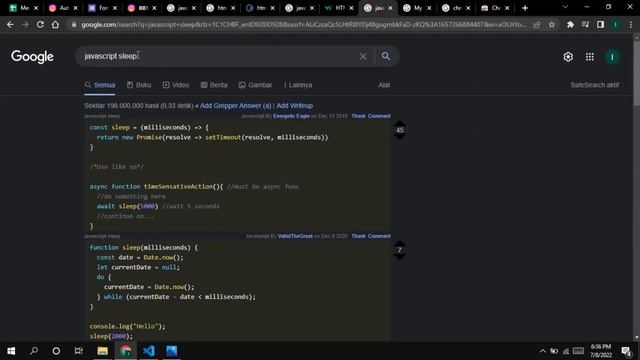
Task: Go to the Google logo homepage
Action: [32, 57]
